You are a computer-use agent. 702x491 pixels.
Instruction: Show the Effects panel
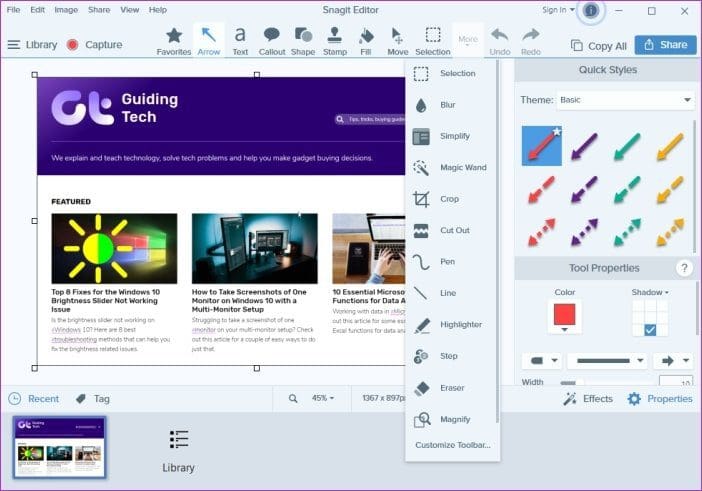(588, 399)
